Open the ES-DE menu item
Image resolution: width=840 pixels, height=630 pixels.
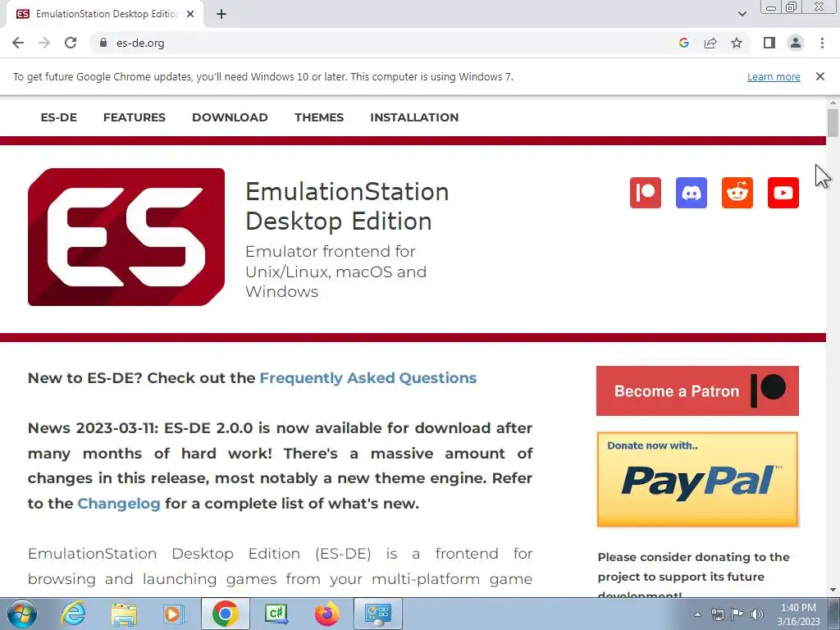point(59,117)
